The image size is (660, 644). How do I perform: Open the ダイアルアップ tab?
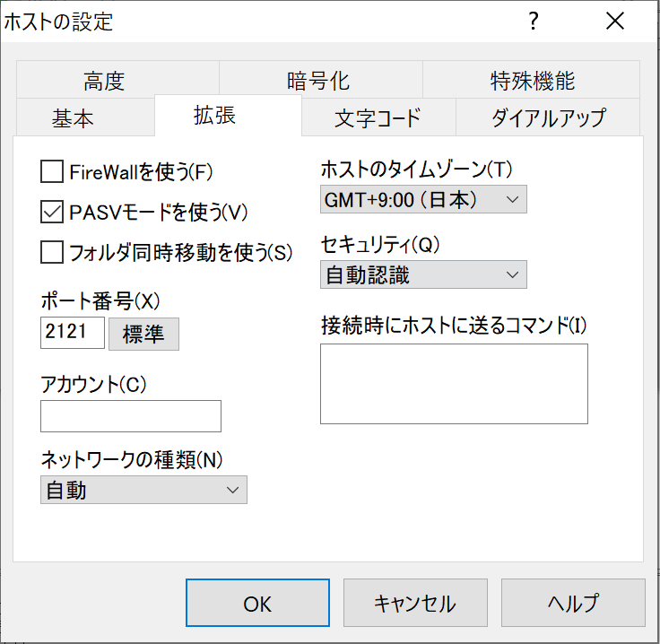click(548, 117)
